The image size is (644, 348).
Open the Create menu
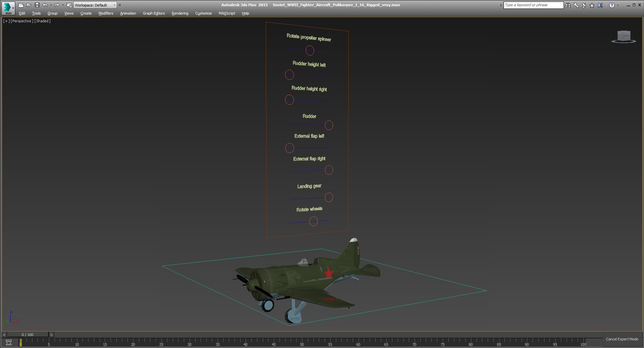click(x=86, y=13)
